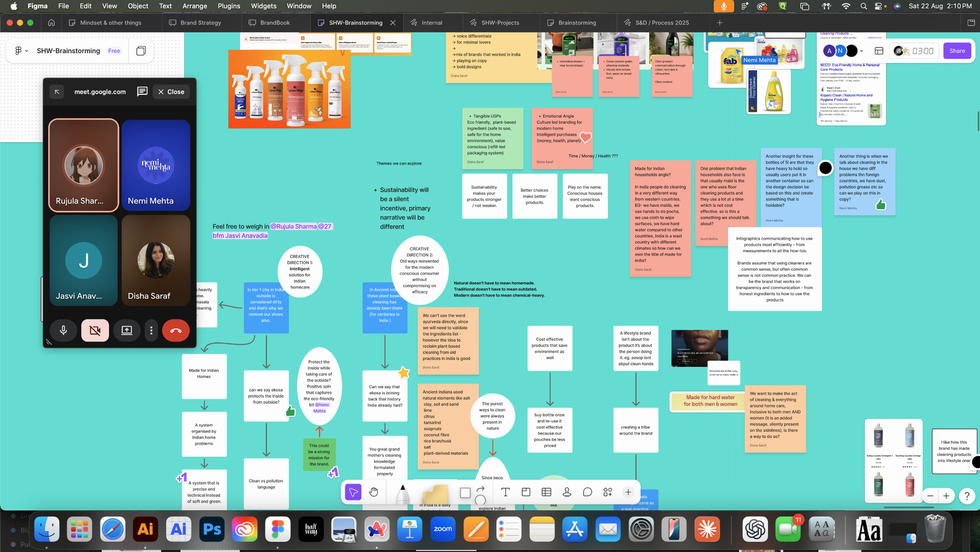
Task: Open Help and resources button
Action: (967, 496)
